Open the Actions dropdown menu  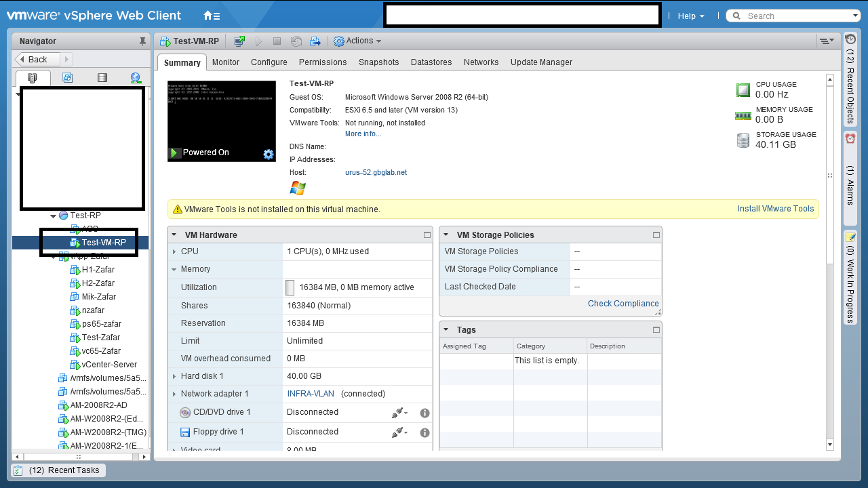[358, 41]
